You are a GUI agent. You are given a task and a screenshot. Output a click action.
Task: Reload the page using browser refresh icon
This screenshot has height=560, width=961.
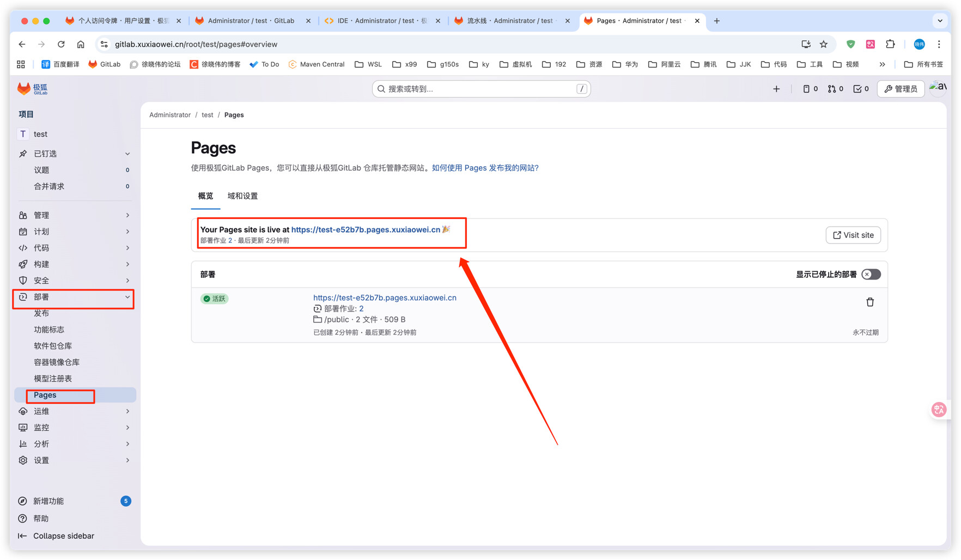point(61,44)
